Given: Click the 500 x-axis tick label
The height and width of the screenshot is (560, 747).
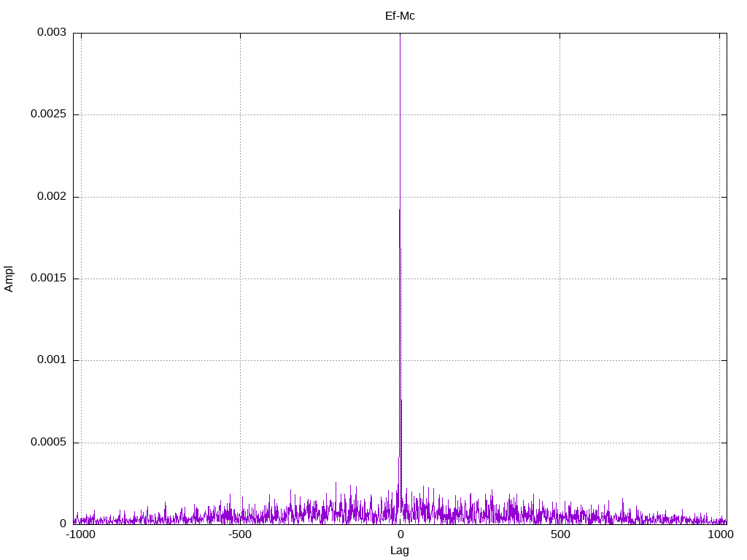Looking at the screenshot, I should [560, 534].
